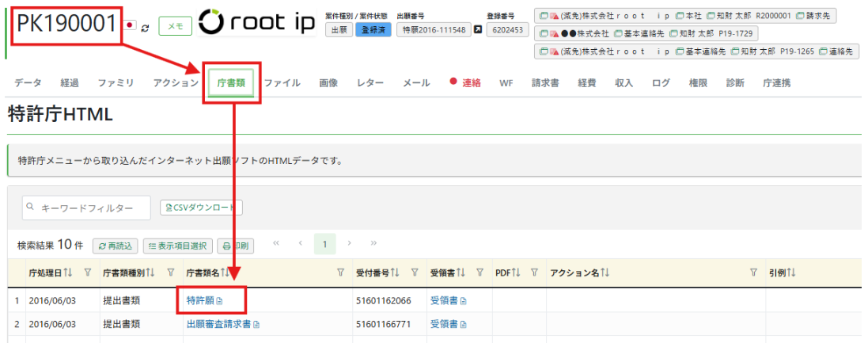Open the external link icon beside 特願2016-111548
The height and width of the screenshot is (343, 868).
click(477, 30)
